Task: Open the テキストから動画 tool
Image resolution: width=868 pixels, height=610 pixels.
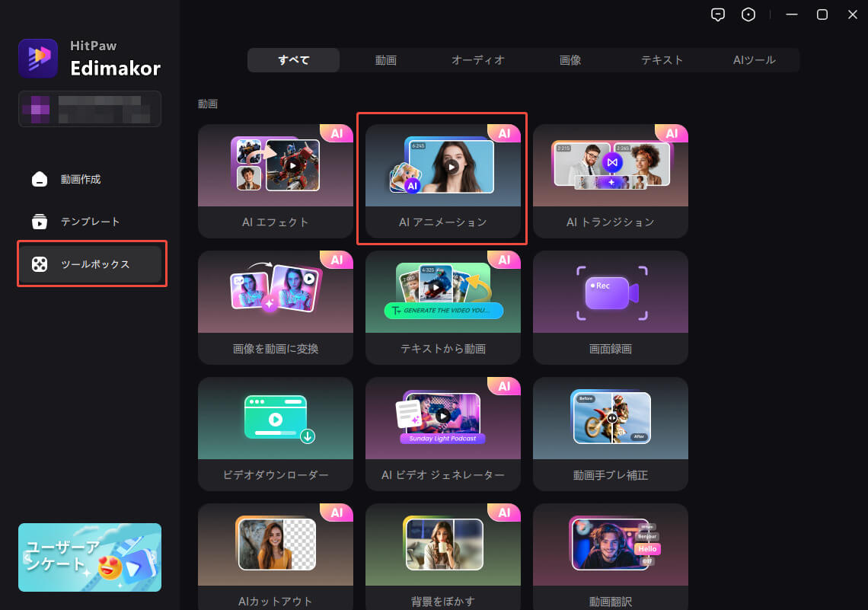Action: tap(442, 307)
